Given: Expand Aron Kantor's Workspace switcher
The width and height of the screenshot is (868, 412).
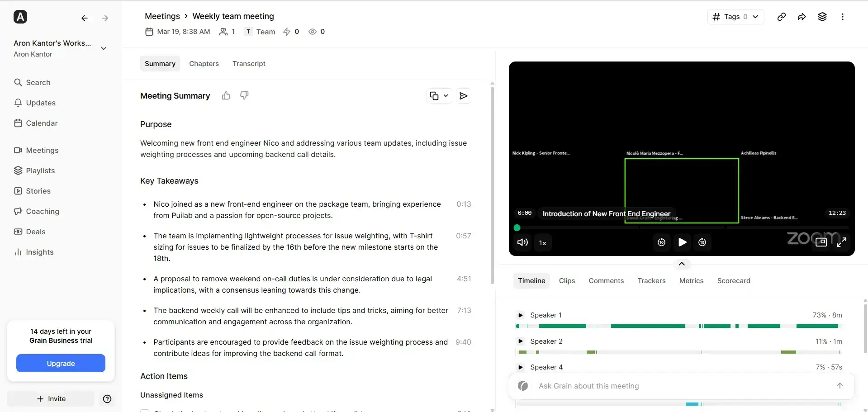Looking at the screenshot, I should point(104,48).
